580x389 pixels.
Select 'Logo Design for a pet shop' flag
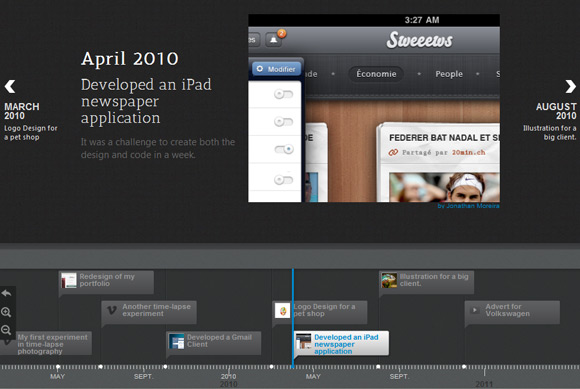click(x=320, y=312)
